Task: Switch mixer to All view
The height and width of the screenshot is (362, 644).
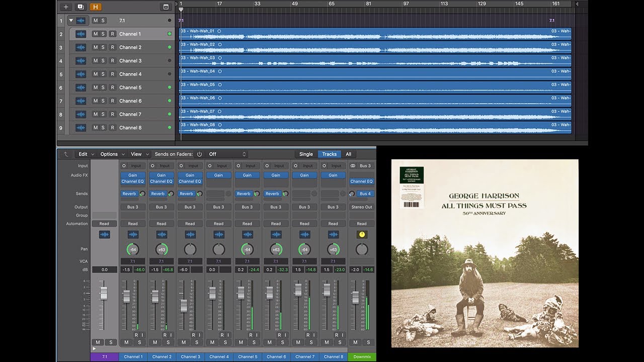Action: 348,154
